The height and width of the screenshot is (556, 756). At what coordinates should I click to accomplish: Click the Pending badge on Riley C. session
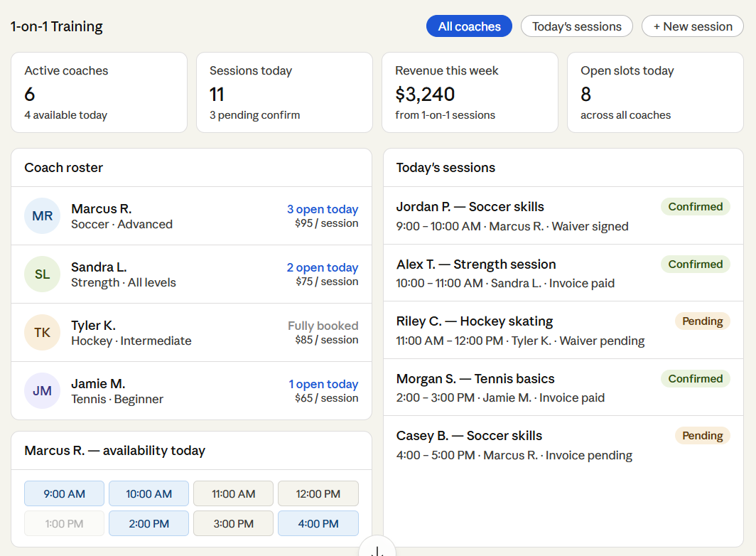point(702,321)
